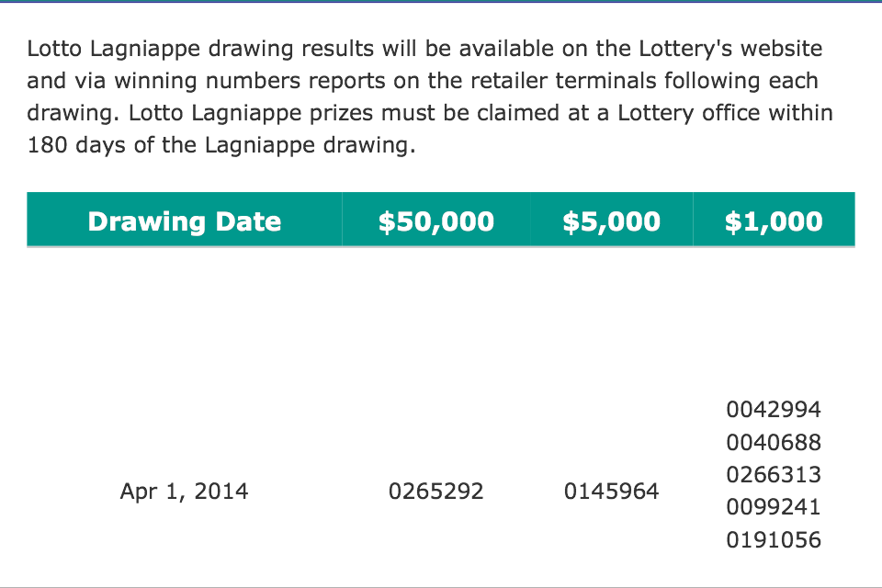Click the Apr 1, 2014 date cell
The height and width of the screenshot is (588, 882).
tap(184, 492)
